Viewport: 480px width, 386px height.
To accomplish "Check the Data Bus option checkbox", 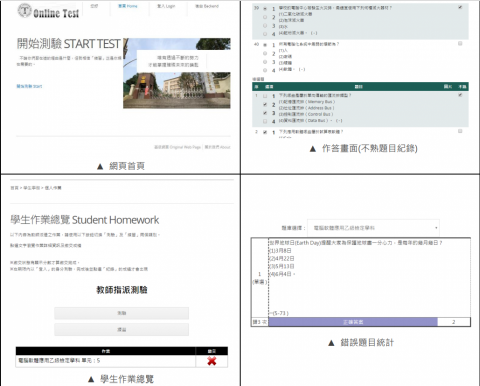I will 265,121.
